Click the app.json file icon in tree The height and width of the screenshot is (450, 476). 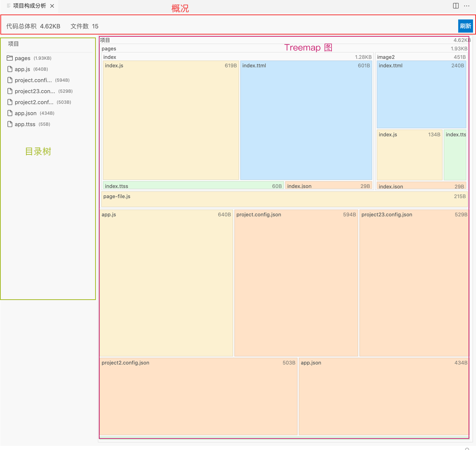pyautogui.click(x=10, y=113)
